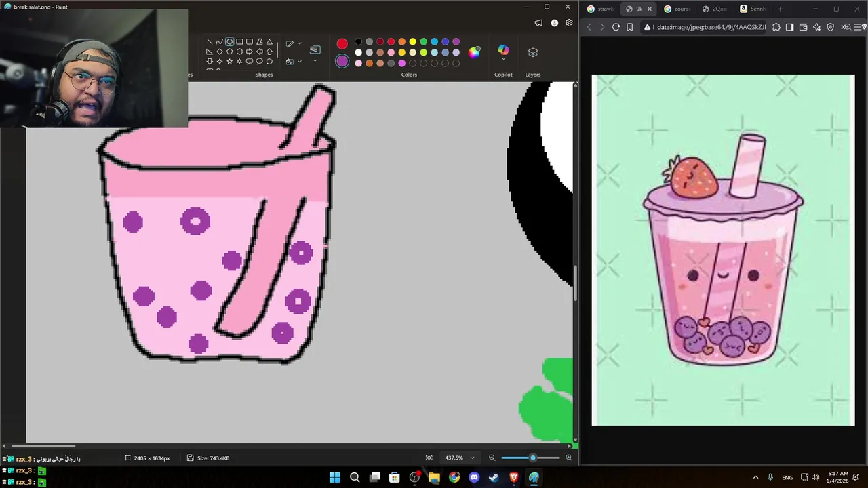
Task: Toggle the browser sidebar panel
Action: (x=790, y=27)
